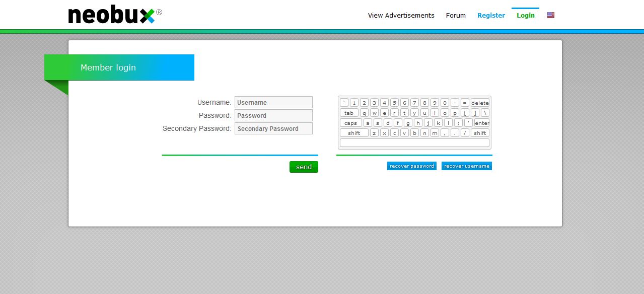Click the semicolon key
The width and height of the screenshot is (644, 294).
pyautogui.click(x=458, y=123)
